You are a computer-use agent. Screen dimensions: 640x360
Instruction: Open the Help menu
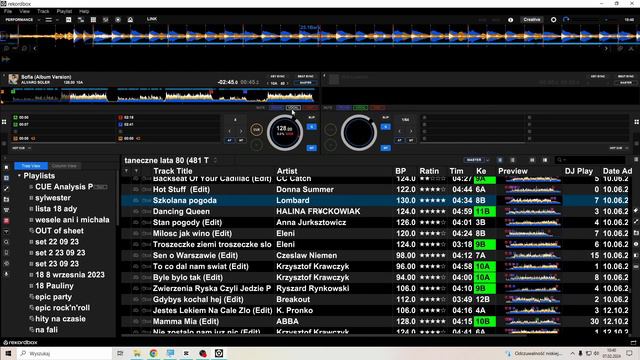(84, 11)
